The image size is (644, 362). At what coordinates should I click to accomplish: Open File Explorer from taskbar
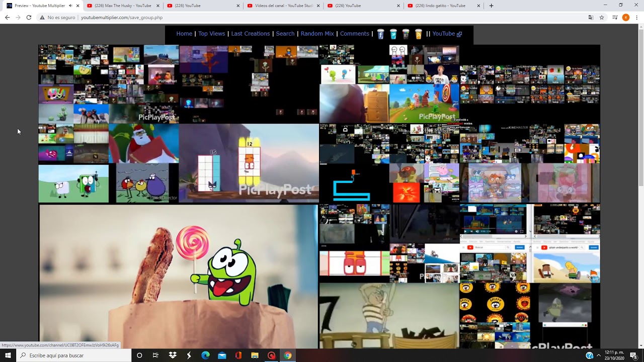255,355
